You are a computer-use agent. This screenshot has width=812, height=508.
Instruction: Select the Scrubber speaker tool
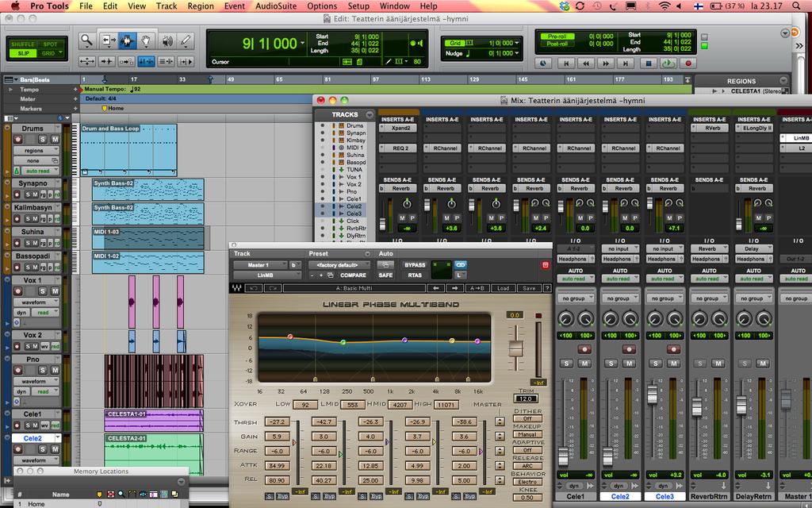(x=167, y=40)
